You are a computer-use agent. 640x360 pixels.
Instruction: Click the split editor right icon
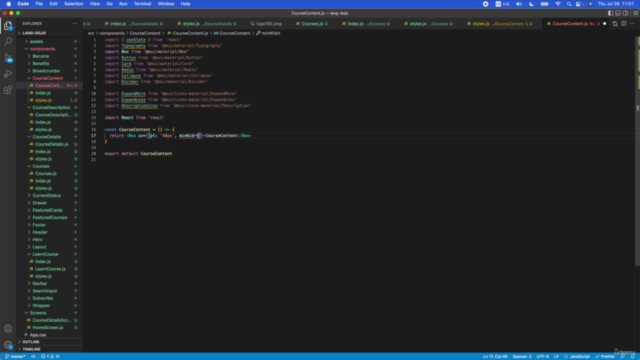(x=624, y=24)
